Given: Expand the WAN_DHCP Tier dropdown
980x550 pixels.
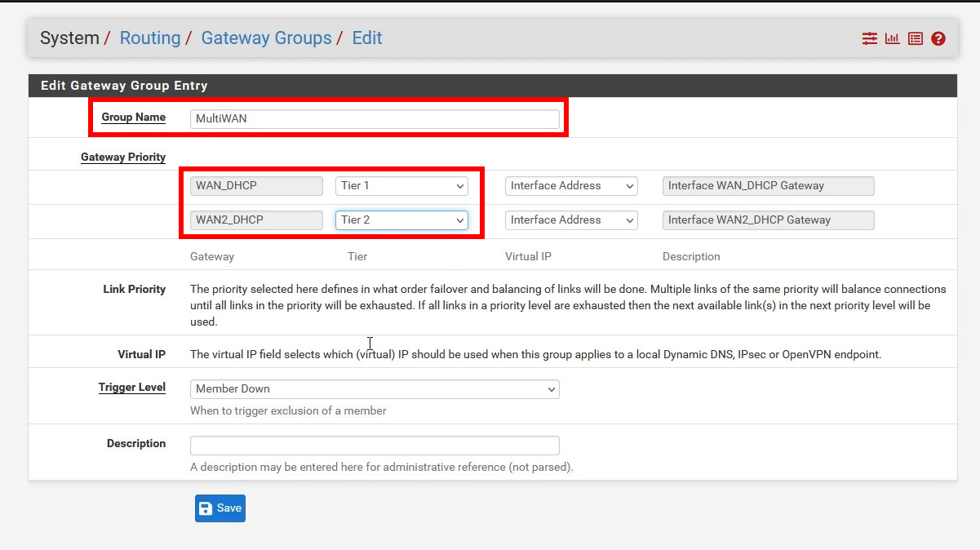Looking at the screenshot, I should (x=401, y=186).
